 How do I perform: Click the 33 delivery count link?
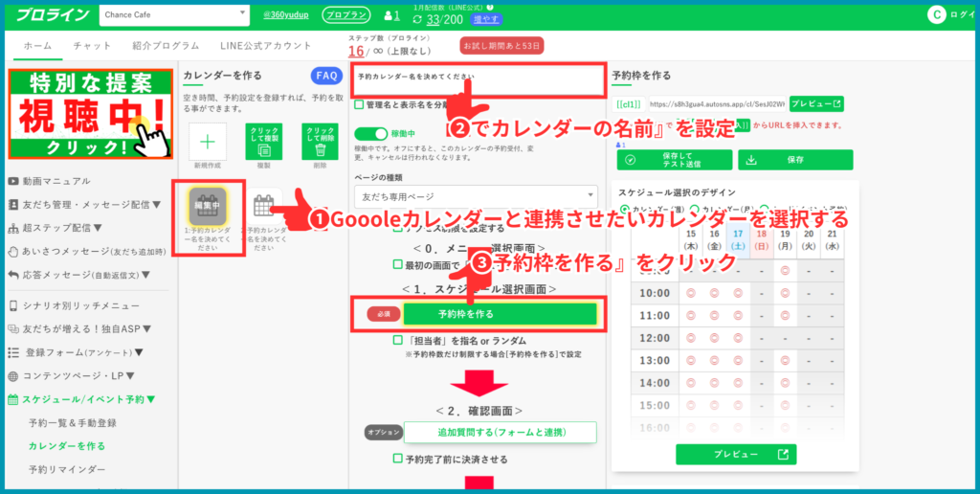(434, 19)
